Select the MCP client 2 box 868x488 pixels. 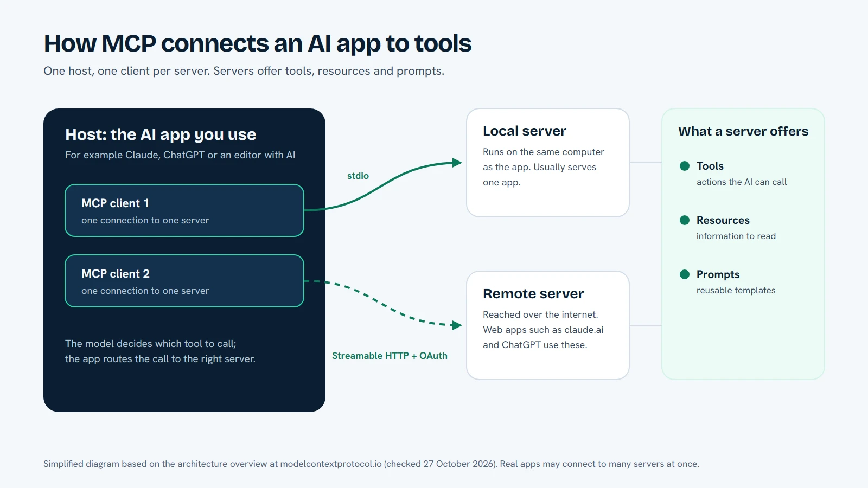point(184,281)
